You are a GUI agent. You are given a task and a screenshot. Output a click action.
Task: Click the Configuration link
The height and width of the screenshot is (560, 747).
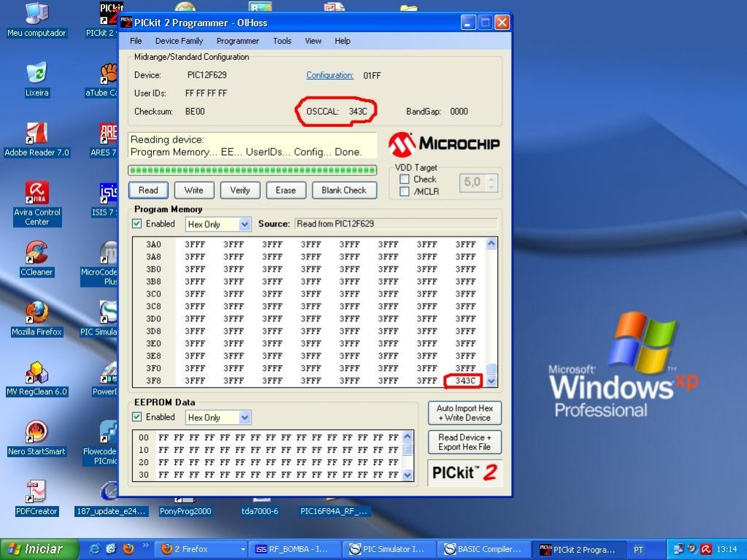(x=329, y=75)
